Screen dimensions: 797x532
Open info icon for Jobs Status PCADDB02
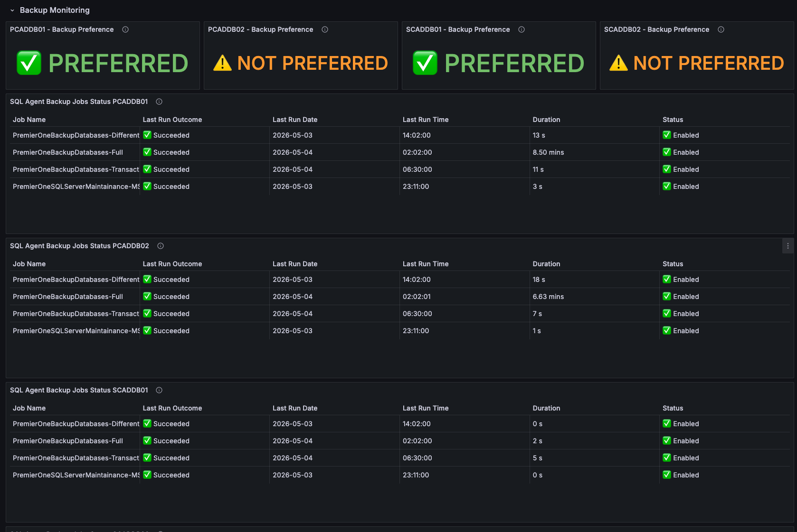(161, 246)
